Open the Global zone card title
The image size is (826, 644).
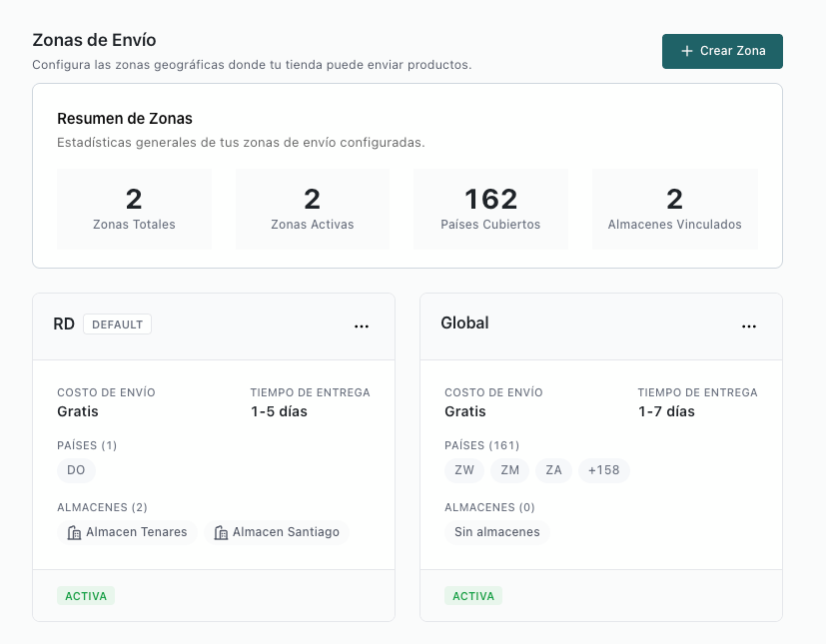[x=462, y=322]
